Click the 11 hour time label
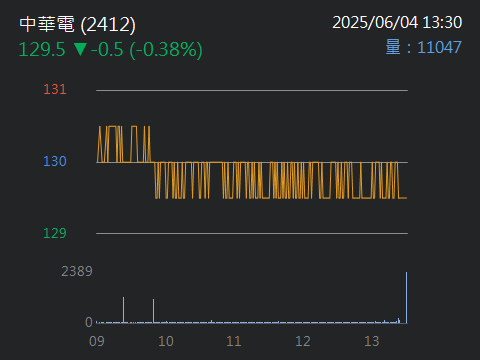The width and height of the screenshot is (480, 360). click(x=234, y=341)
